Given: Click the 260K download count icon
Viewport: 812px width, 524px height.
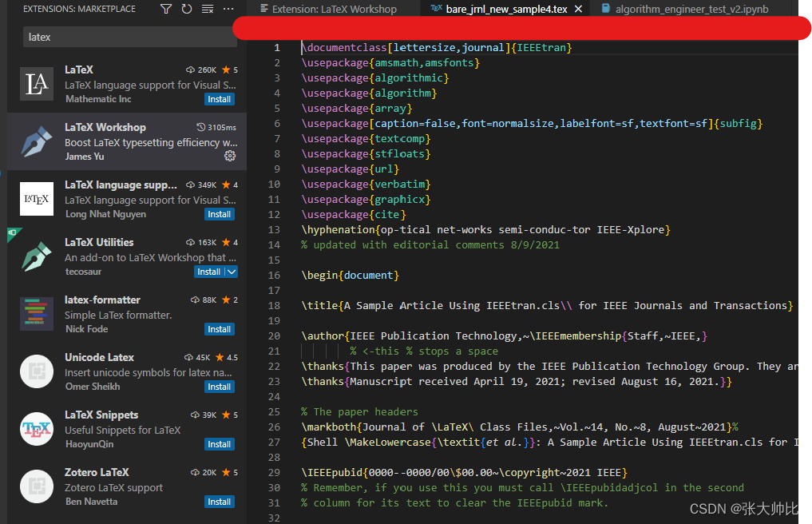Looking at the screenshot, I should click(190, 70).
